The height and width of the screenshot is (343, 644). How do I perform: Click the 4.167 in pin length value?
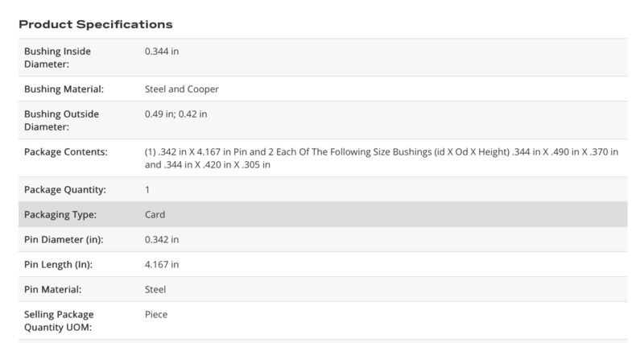point(163,265)
